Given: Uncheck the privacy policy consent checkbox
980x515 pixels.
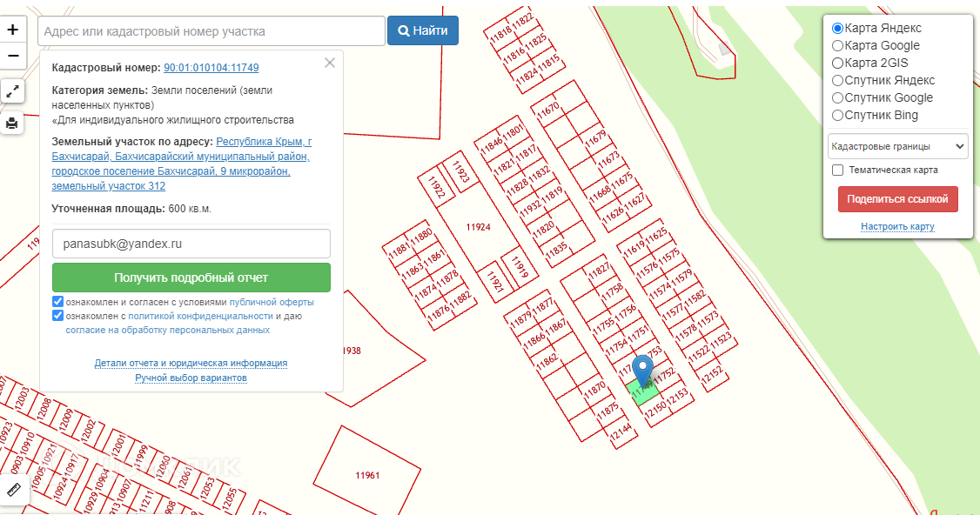Looking at the screenshot, I should tap(58, 316).
